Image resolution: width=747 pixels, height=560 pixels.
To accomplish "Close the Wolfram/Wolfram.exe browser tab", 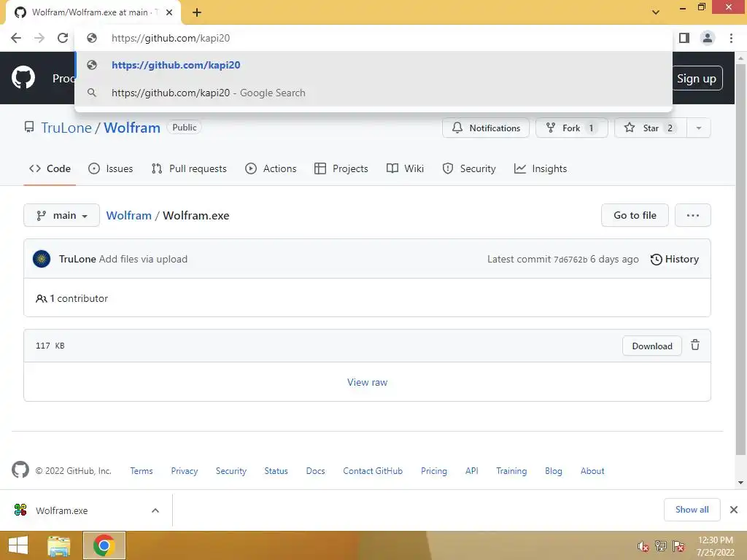I will (x=169, y=12).
